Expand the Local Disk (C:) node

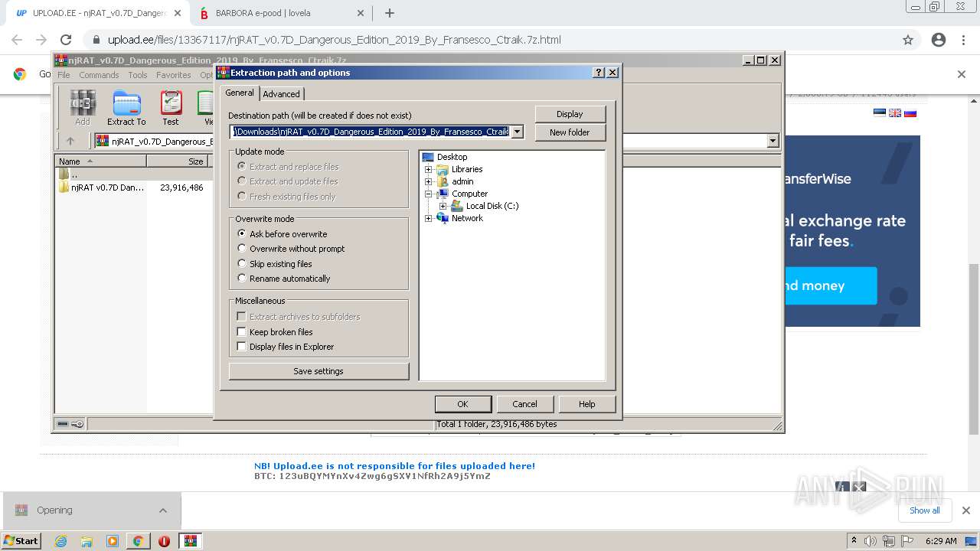point(443,206)
